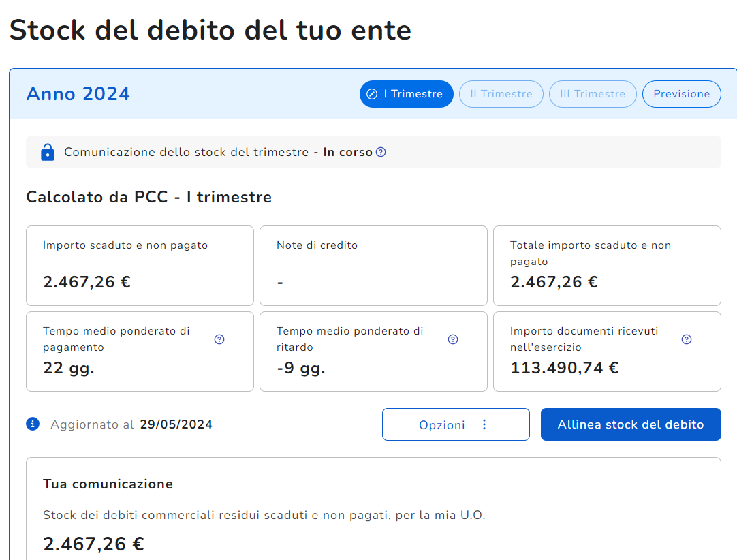Click the blue lock icon
Viewport: 737px width, 560px height.
pos(47,152)
